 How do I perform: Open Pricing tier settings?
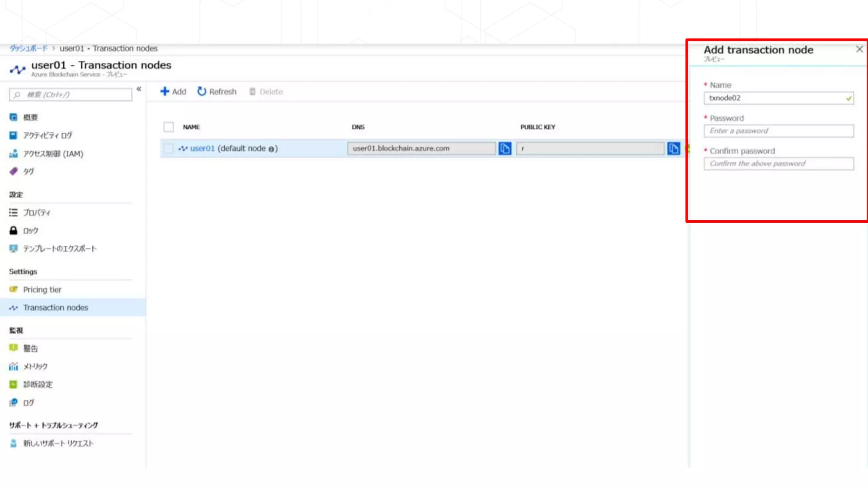point(42,290)
